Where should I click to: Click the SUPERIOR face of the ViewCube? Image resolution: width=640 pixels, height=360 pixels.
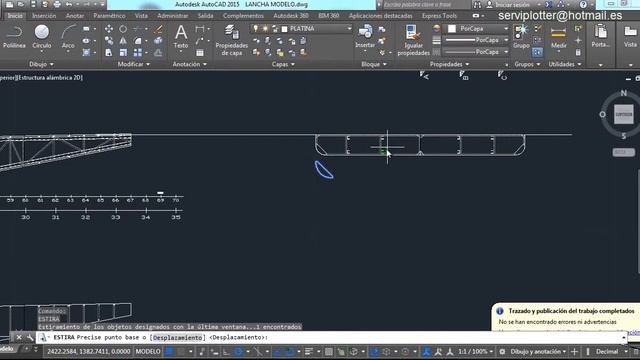[623, 115]
